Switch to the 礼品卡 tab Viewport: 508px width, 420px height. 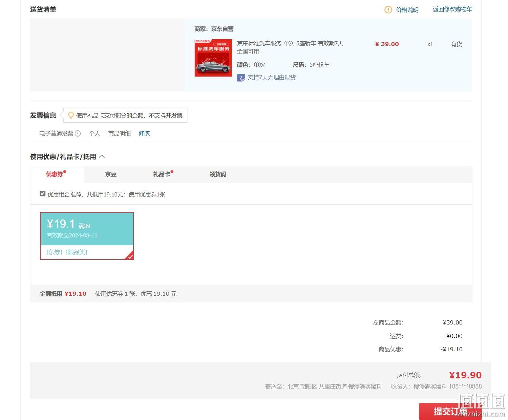(162, 174)
